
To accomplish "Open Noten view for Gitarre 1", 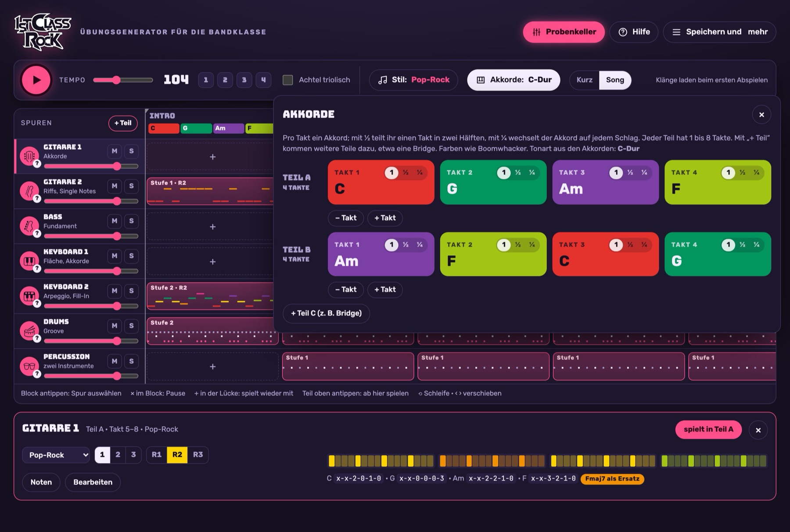I will click(41, 482).
